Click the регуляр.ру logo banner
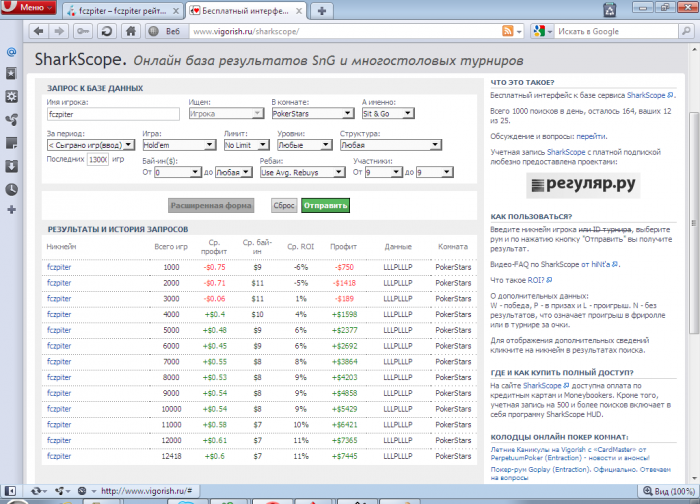 (x=583, y=185)
